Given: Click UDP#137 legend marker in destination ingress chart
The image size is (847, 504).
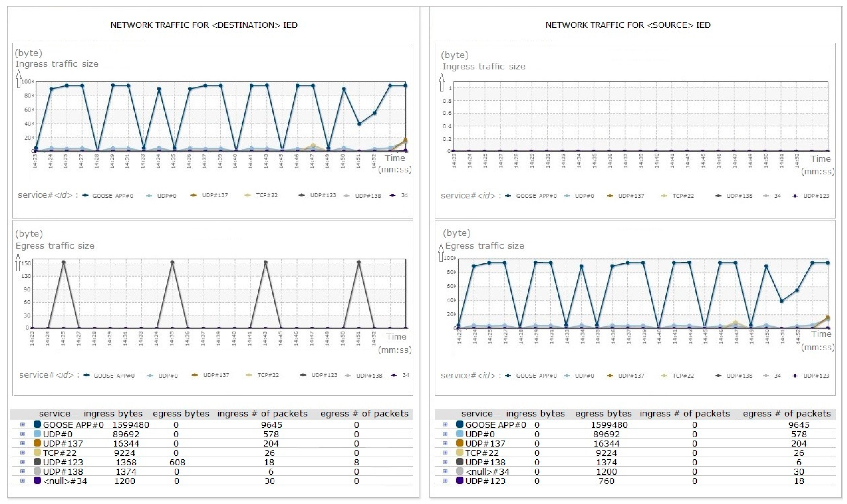Looking at the screenshot, I should [194, 195].
